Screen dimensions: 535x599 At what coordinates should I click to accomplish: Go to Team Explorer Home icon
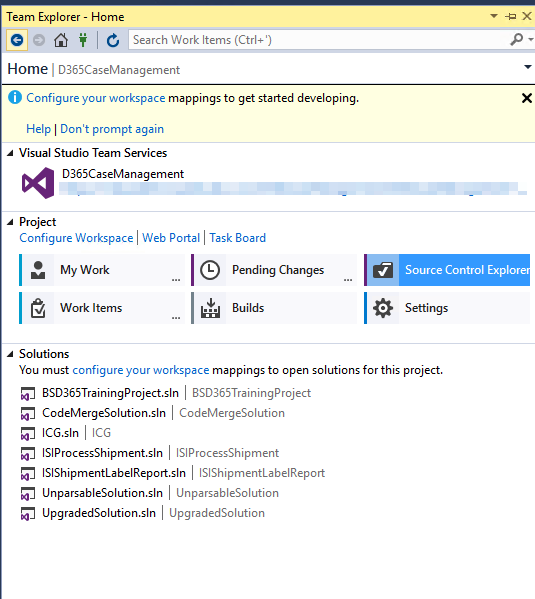pyautogui.click(x=61, y=40)
